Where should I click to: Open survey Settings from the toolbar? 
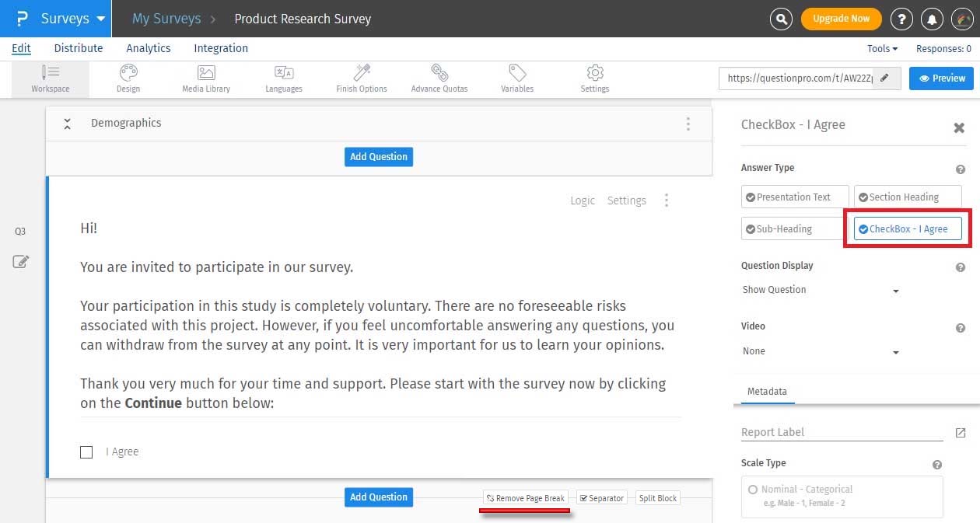click(x=594, y=78)
